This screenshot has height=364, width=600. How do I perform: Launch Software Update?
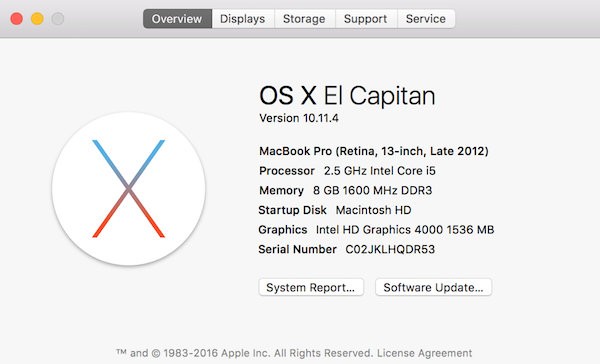[433, 287]
